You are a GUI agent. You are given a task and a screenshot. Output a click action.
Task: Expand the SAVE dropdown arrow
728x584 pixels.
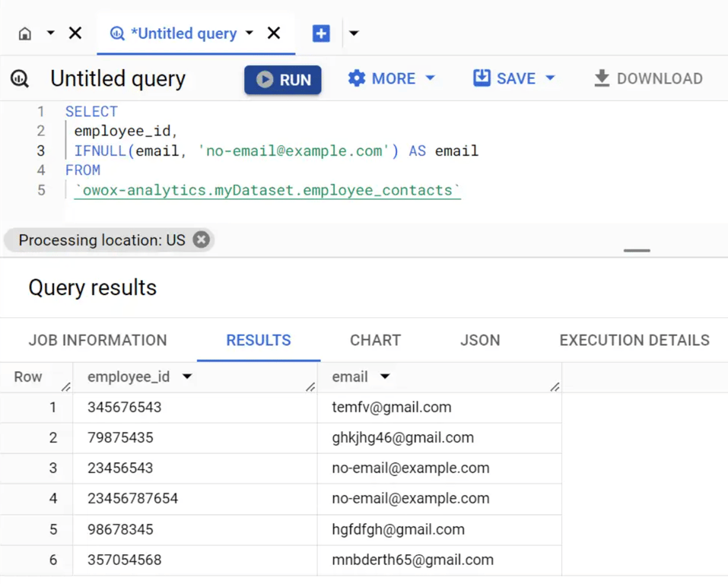click(550, 78)
